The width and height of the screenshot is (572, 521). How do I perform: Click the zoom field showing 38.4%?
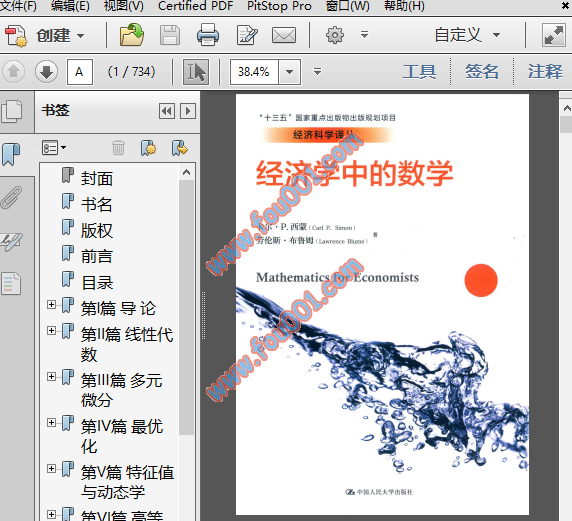pyautogui.click(x=254, y=72)
